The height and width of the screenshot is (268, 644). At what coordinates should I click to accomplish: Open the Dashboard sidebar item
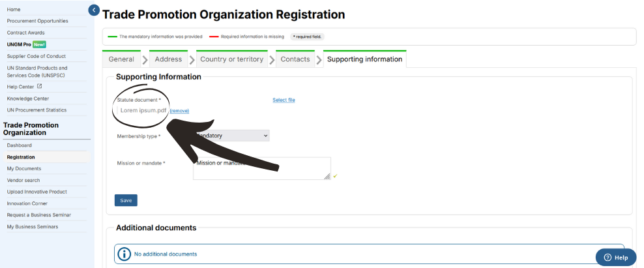(20, 145)
